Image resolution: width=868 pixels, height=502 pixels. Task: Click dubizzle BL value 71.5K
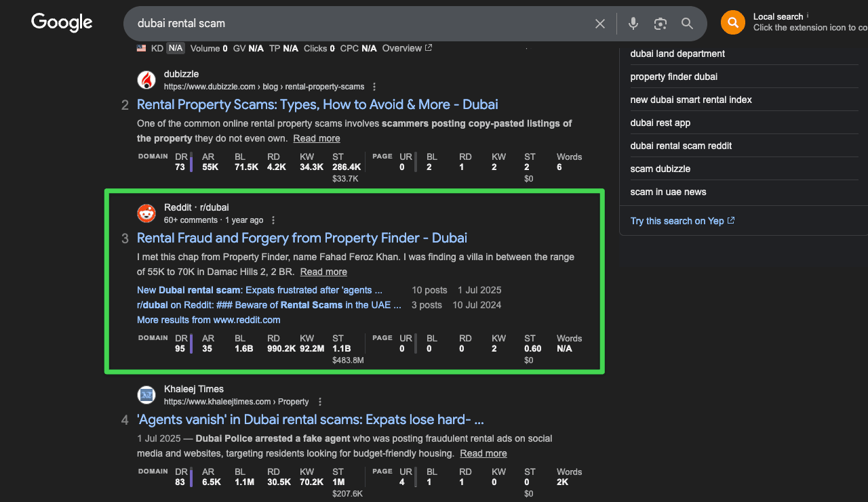tap(247, 167)
